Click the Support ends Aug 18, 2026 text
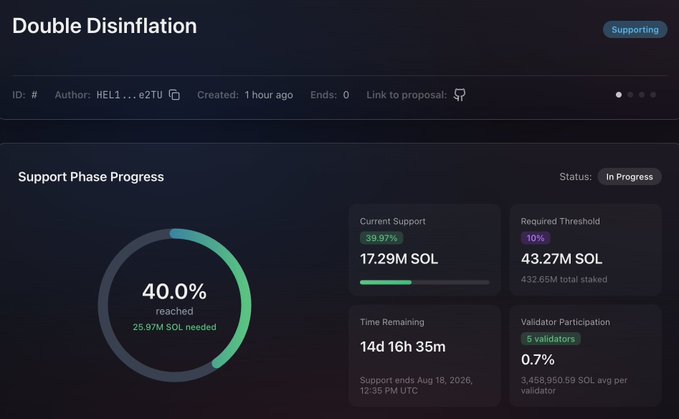 (x=416, y=385)
